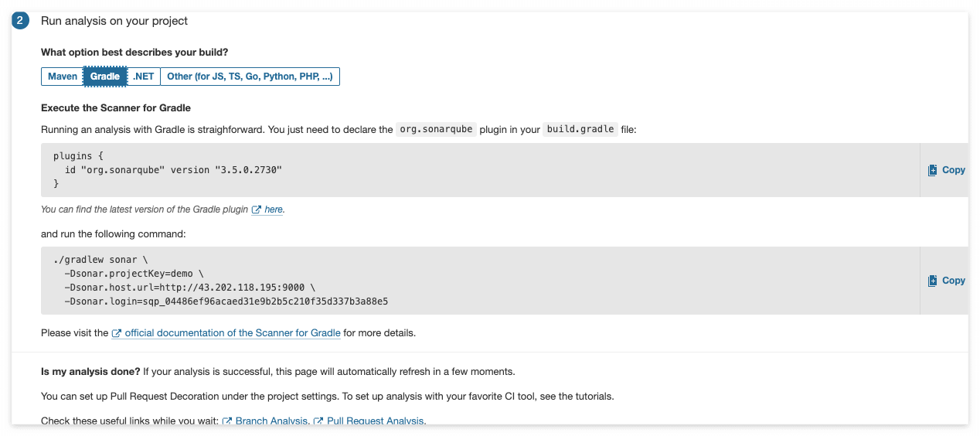Select the Gradle build option
Screen dimensions: 980x436
coord(105,77)
